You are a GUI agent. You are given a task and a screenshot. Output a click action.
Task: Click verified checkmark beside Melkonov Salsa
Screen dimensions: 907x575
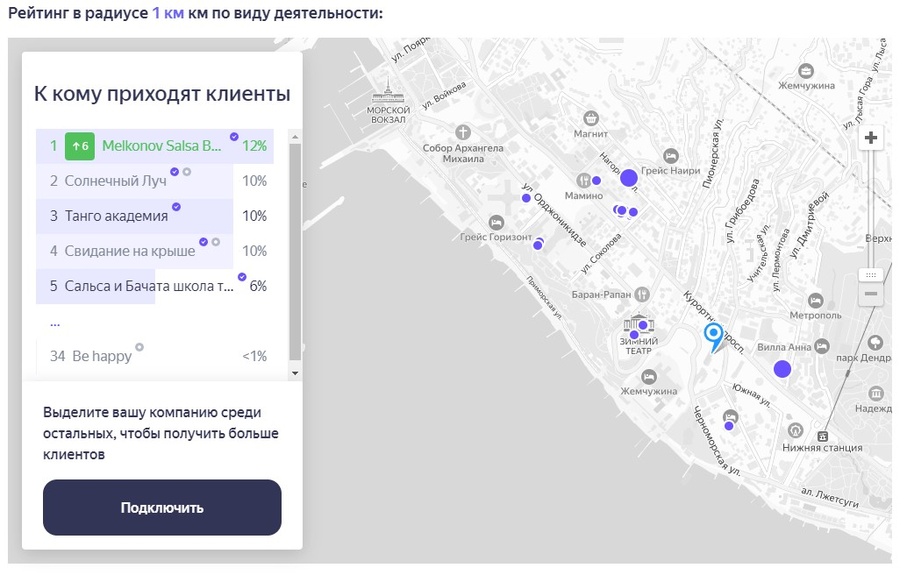234,137
